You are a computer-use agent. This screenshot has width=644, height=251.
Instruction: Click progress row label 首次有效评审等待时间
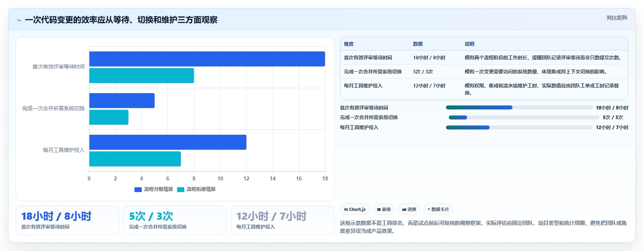pyautogui.click(x=364, y=108)
